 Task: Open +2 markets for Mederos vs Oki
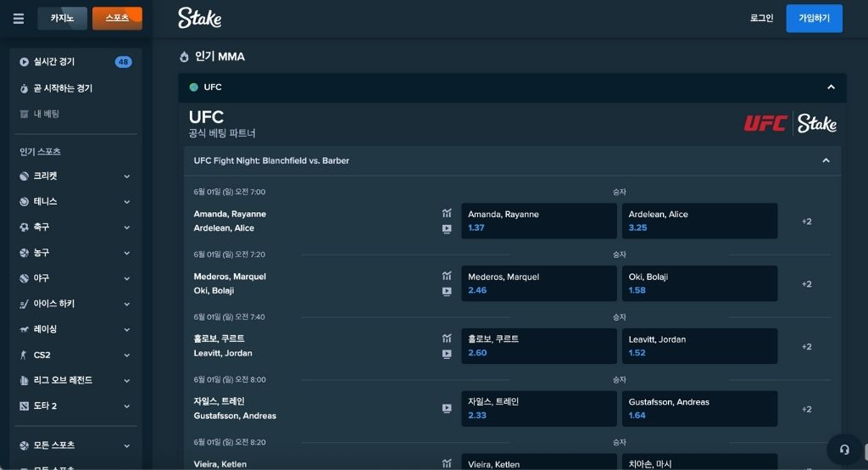point(807,283)
